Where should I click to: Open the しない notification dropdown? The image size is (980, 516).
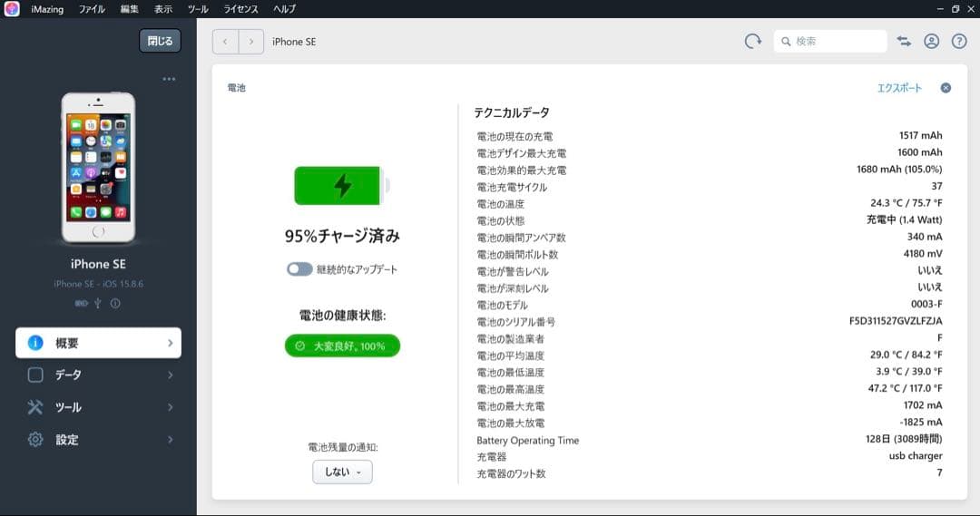pyautogui.click(x=342, y=472)
